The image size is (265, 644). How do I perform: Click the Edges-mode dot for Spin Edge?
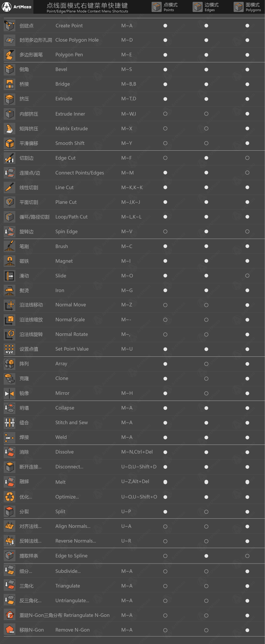(x=206, y=232)
